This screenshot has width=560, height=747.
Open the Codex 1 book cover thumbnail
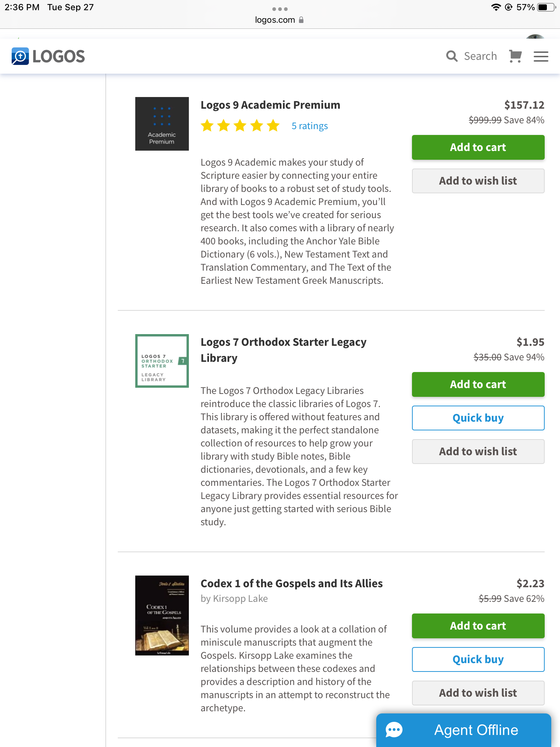coord(162,615)
